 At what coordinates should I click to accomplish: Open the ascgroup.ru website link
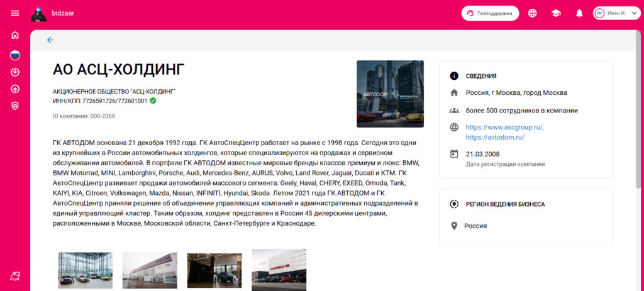(x=504, y=128)
